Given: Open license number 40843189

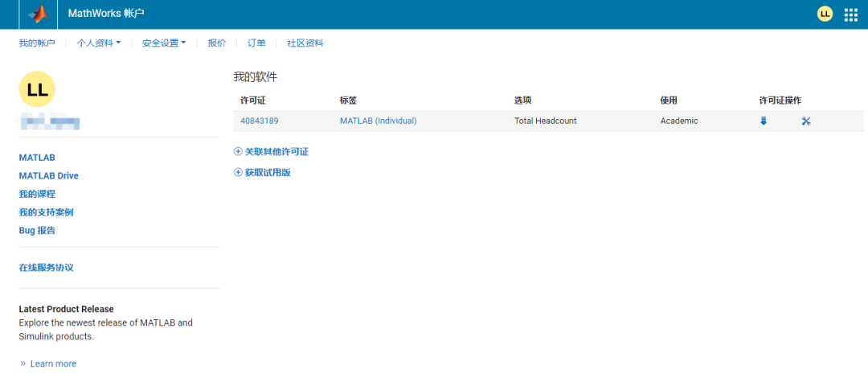Looking at the screenshot, I should click(x=259, y=121).
